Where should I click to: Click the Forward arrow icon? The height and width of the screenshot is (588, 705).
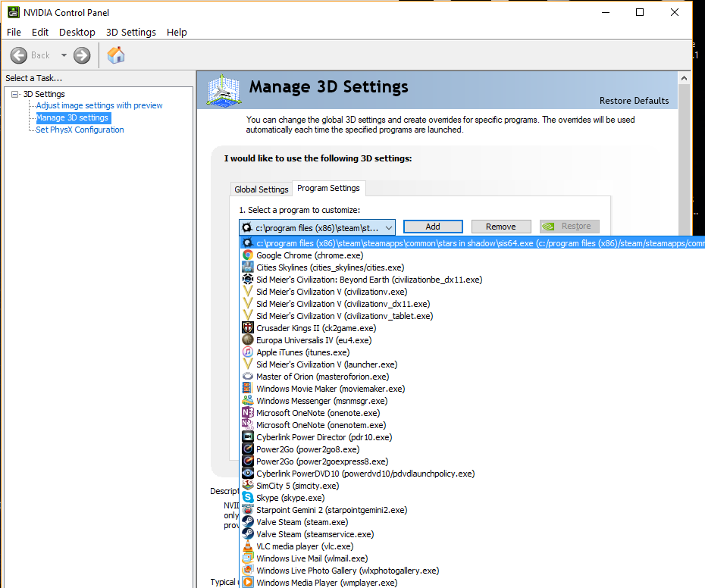click(82, 55)
